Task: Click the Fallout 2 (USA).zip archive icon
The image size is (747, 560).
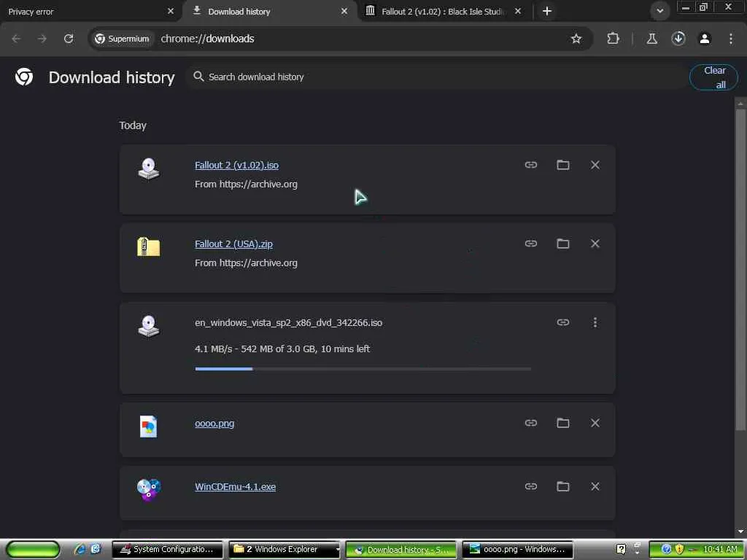Action: click(x=148, y=247)
